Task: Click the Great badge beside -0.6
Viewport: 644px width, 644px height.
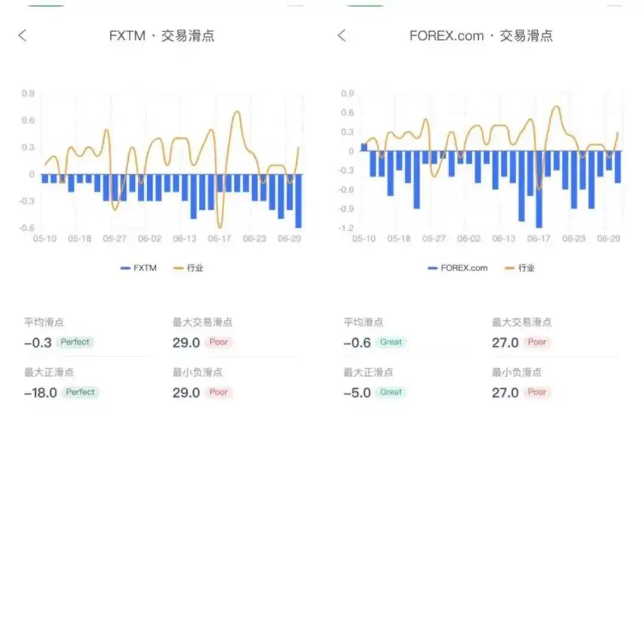Action: [x=391, y=342]
